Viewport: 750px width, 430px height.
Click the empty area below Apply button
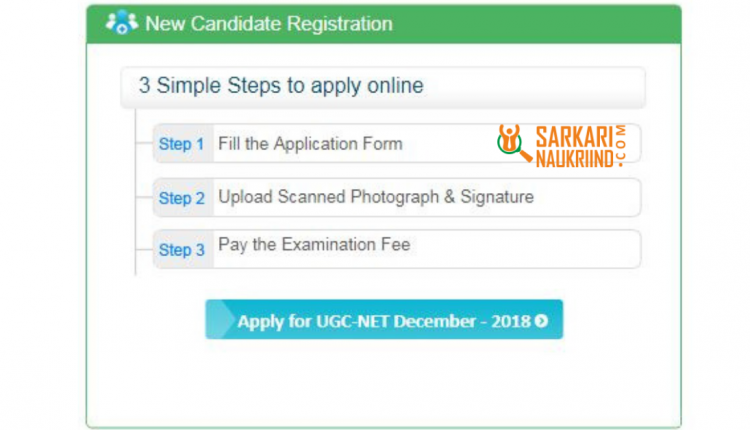tap(384, 383)
